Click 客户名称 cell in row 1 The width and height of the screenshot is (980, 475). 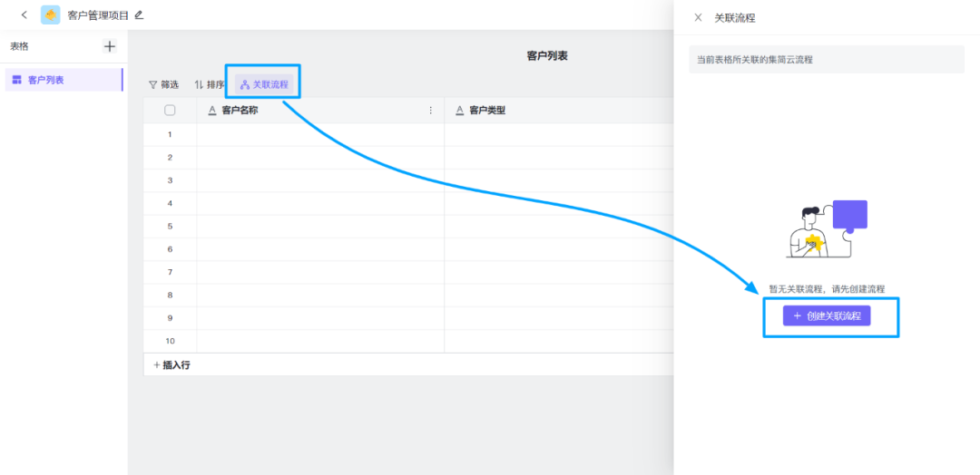[320, 135]
